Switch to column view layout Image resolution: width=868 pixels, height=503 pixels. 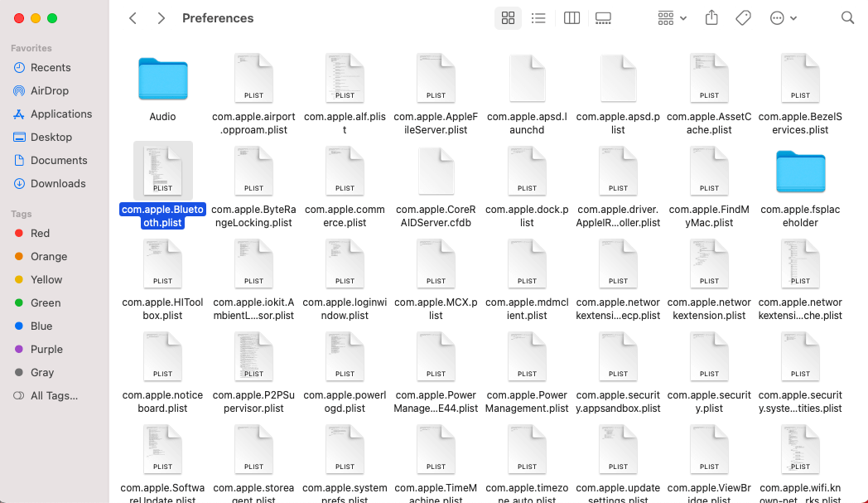(x=571, y=18)
